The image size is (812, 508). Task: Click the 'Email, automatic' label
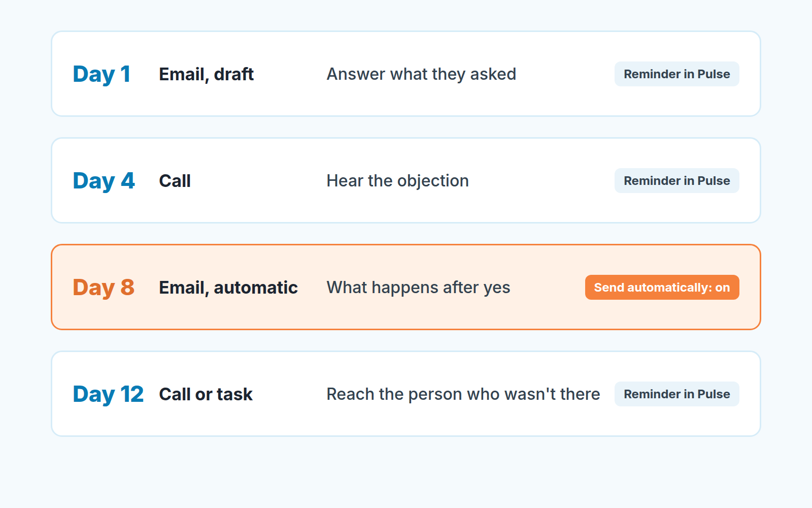[228, 288]
